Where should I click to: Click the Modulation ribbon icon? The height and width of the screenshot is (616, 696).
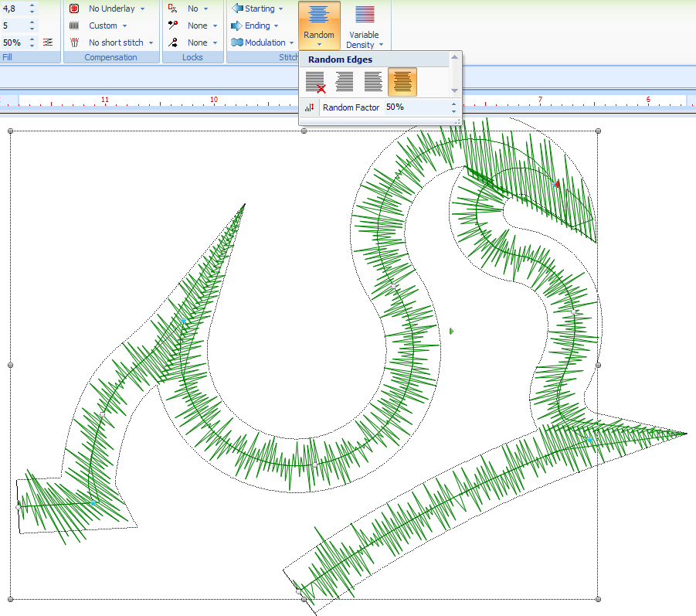(x=236, y=43)
